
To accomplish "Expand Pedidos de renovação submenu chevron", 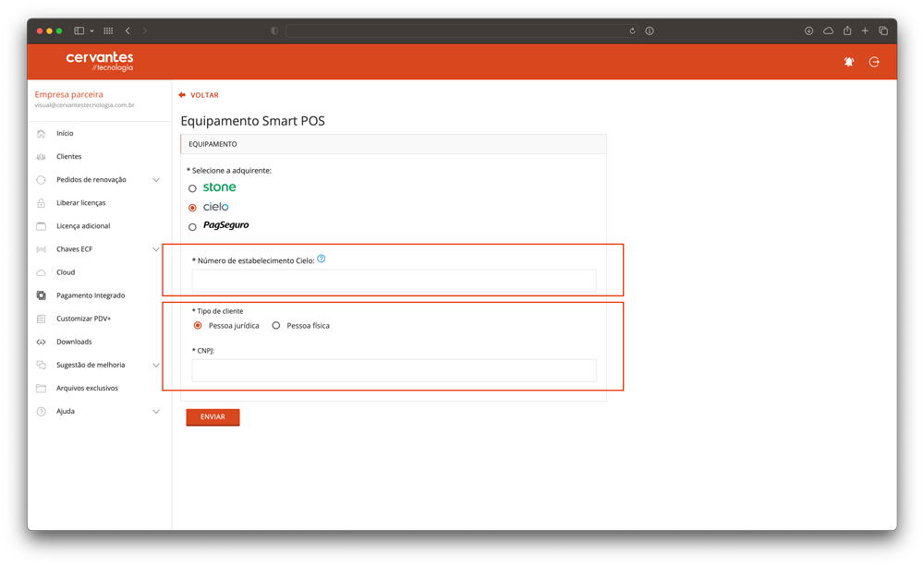I will click(156, 180).
